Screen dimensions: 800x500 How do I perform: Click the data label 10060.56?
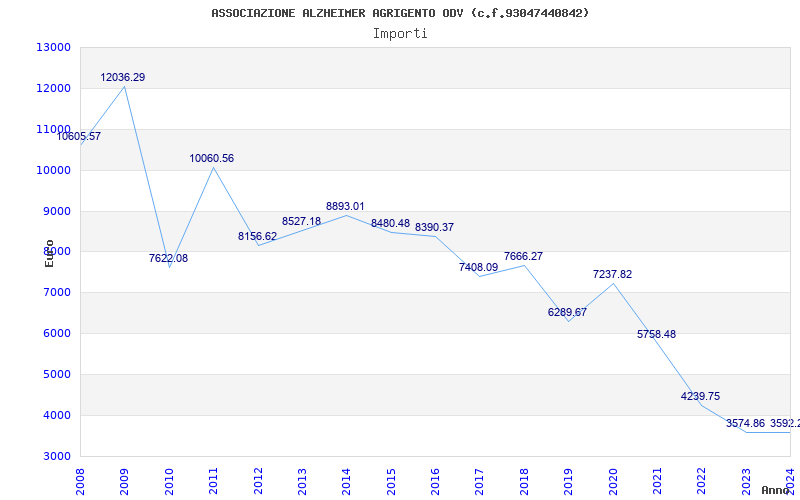[212, 159]
